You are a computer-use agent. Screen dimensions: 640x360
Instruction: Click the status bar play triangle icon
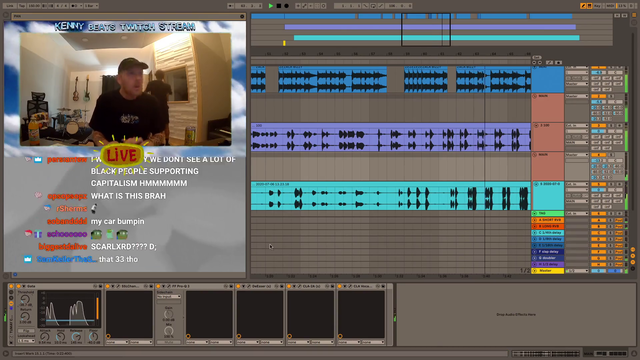6,353
